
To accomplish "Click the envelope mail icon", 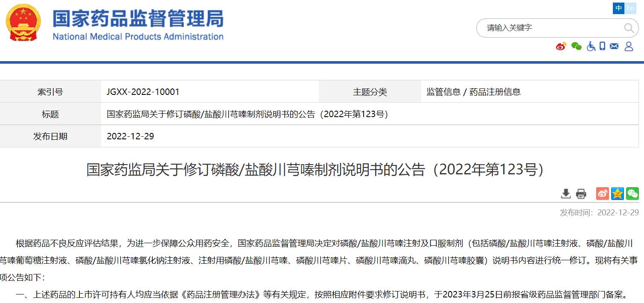I will point(614,46).
